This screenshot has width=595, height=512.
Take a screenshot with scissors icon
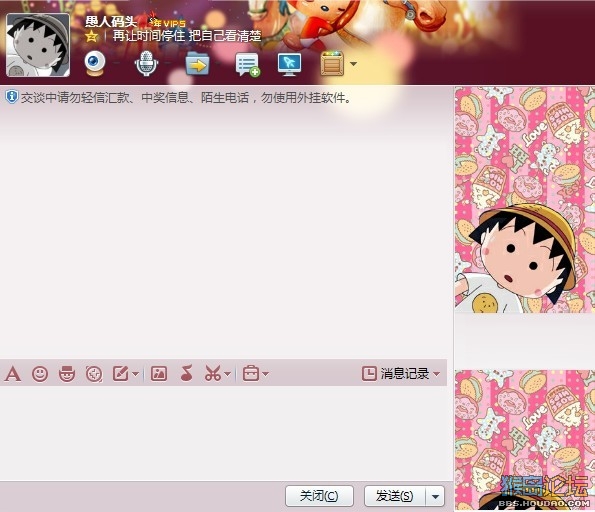coord(213,374)
